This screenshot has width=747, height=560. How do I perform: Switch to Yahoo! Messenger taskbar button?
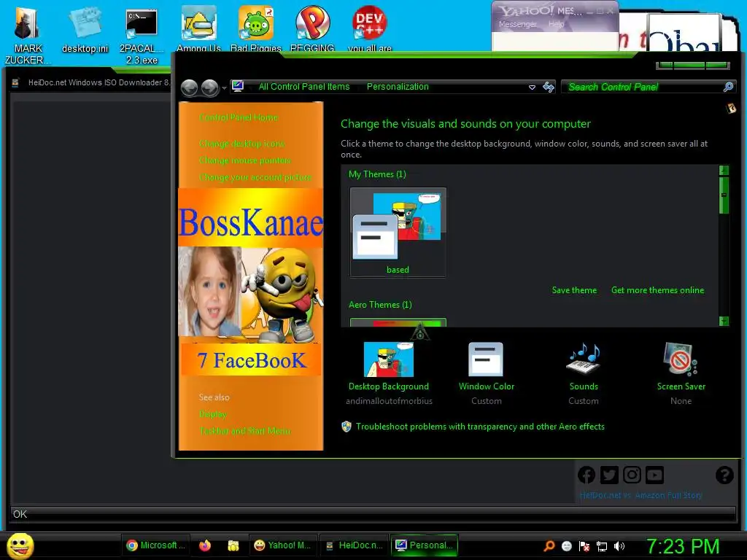pyautogui.click(x=283, y=545)
